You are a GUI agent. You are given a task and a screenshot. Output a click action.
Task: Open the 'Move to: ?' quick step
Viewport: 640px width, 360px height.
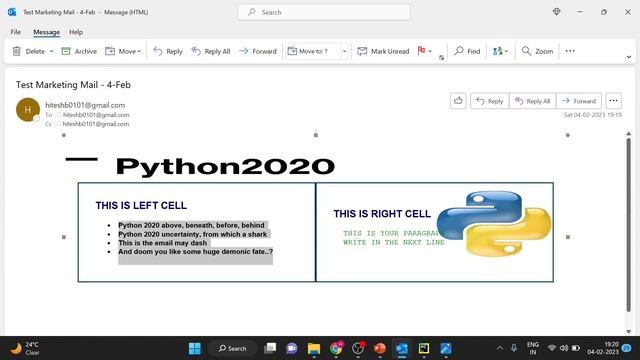click(313, 51)
